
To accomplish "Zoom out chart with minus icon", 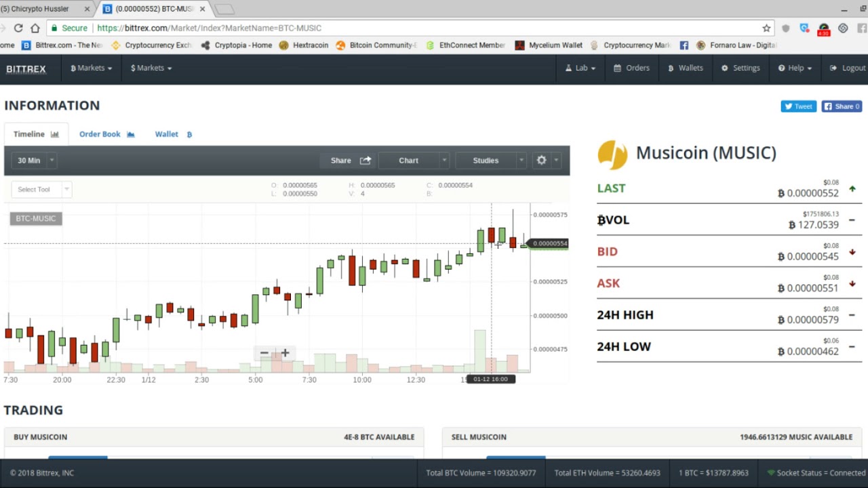I will click(x=264, y=353).
